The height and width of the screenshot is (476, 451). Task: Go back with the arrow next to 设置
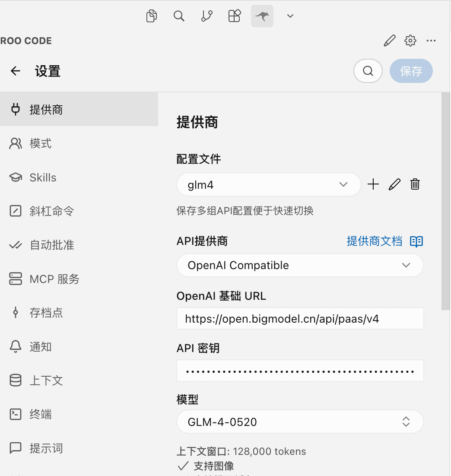point(16,71)
